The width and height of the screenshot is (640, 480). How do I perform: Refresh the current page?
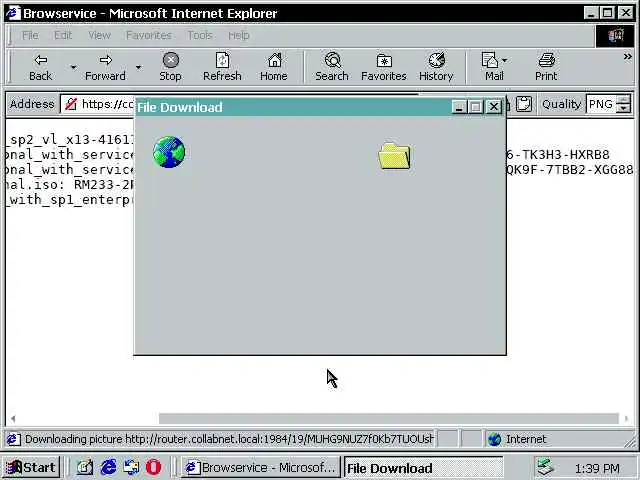(222, 68)
